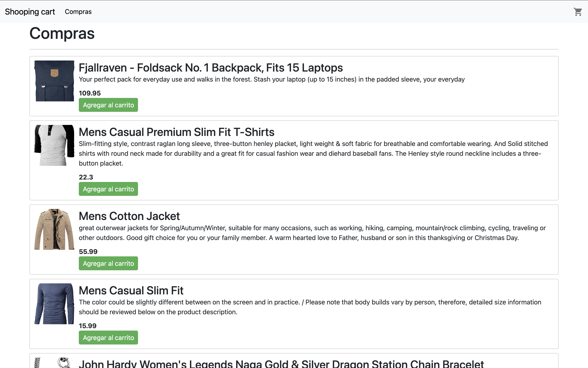Click the Compras page heading

click(62, 33)
